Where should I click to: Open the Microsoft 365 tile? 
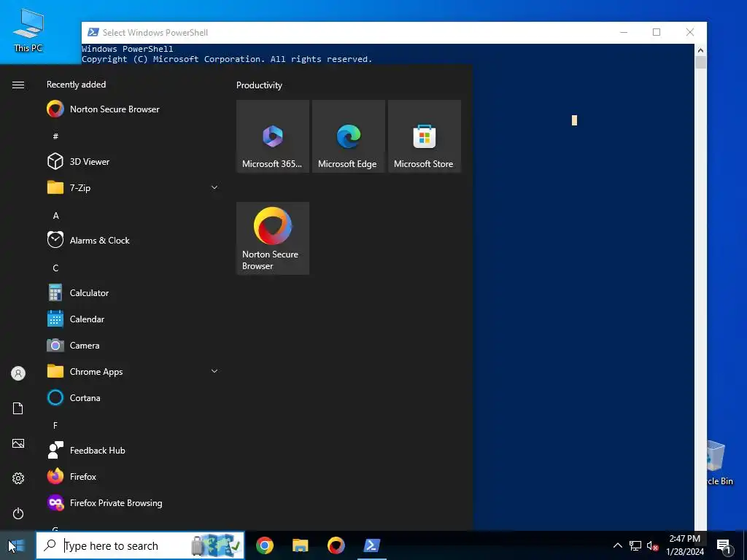pos(273,136)
